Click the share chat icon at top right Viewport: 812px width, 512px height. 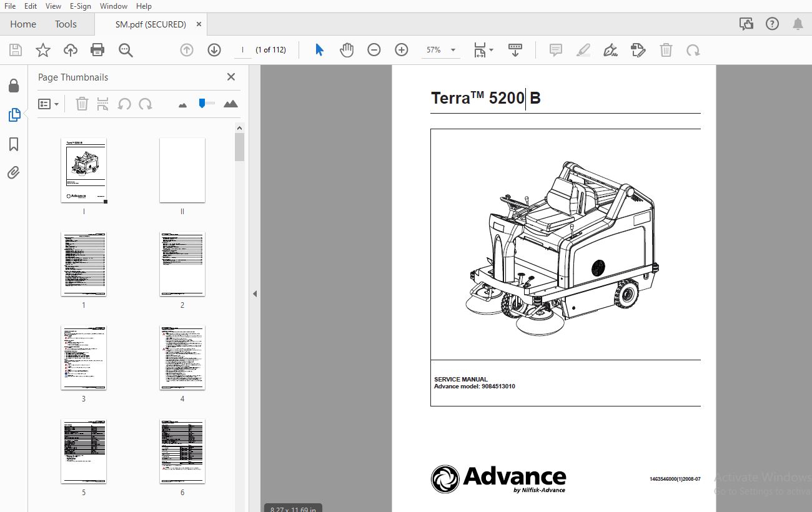click(x=746, y=24)
